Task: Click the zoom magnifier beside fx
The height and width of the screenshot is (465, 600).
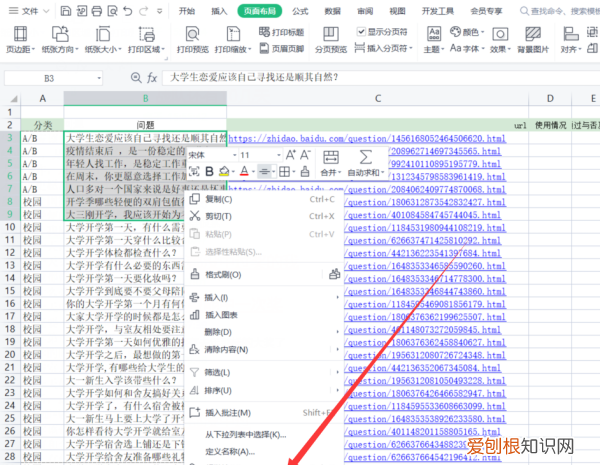Action: [136, 78]
